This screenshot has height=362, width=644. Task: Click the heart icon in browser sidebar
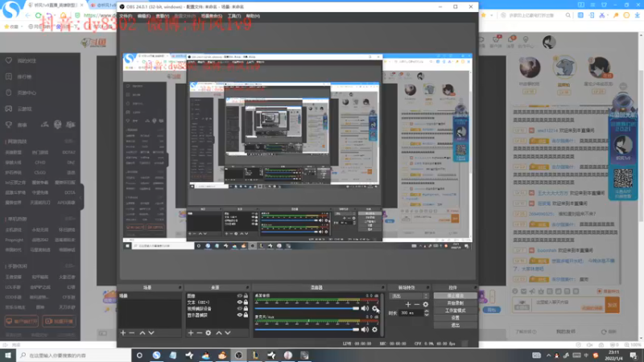pos(9,60)
